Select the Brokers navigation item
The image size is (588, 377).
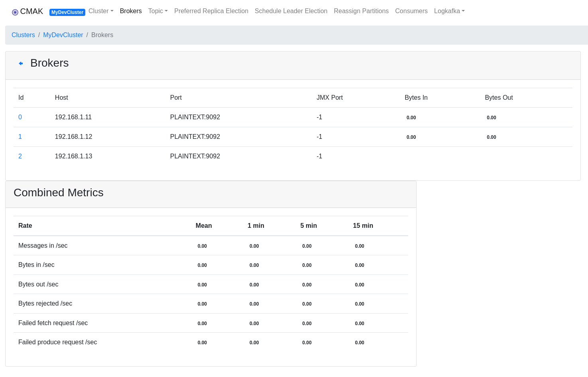coord(131,11)
